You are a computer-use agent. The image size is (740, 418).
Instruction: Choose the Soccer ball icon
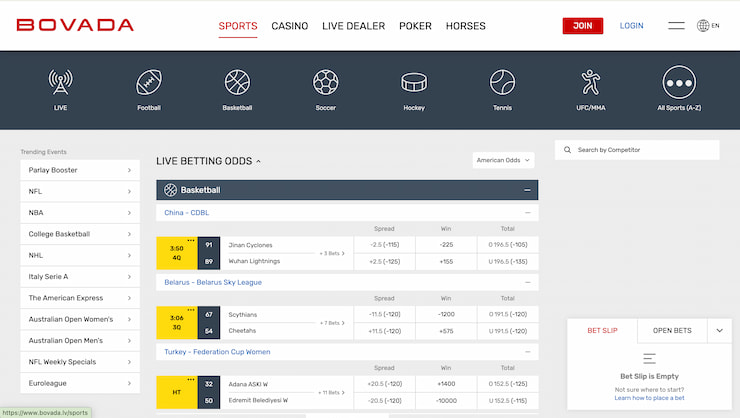pos(326,82)
